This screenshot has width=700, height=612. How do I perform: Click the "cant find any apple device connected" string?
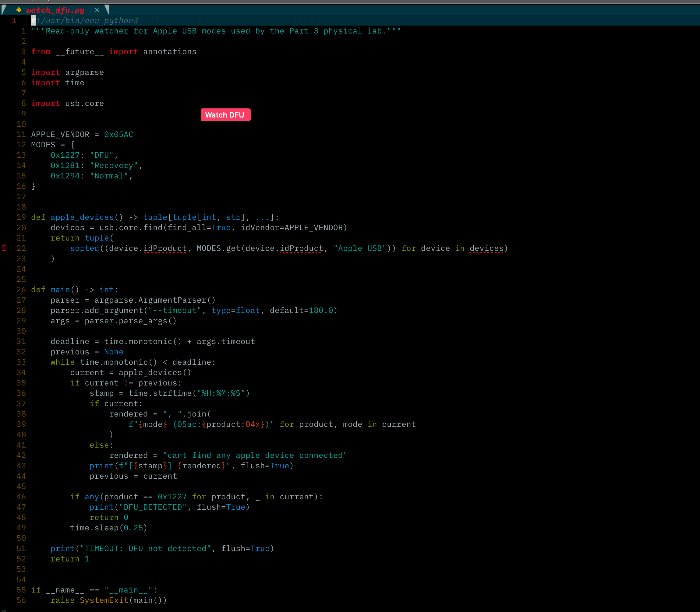[255, 455]
